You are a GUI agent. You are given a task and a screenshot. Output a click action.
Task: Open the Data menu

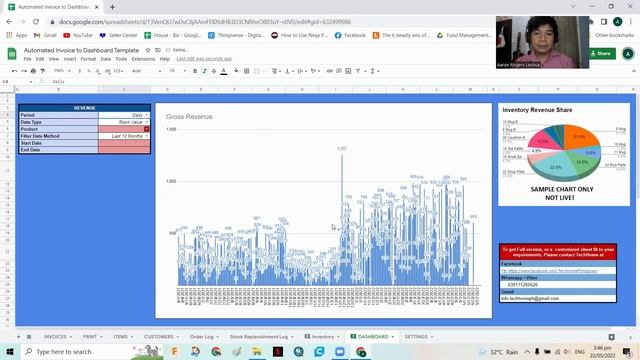106,59
